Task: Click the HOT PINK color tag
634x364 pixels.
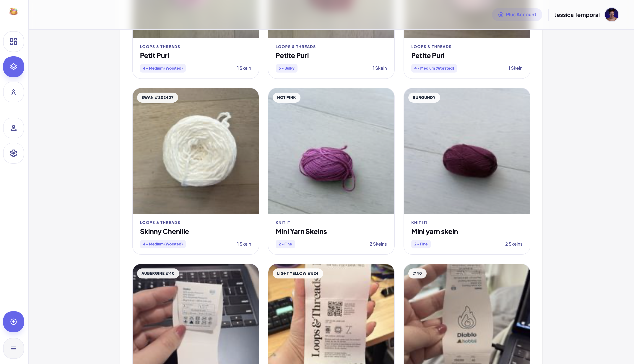Action: 286,98
